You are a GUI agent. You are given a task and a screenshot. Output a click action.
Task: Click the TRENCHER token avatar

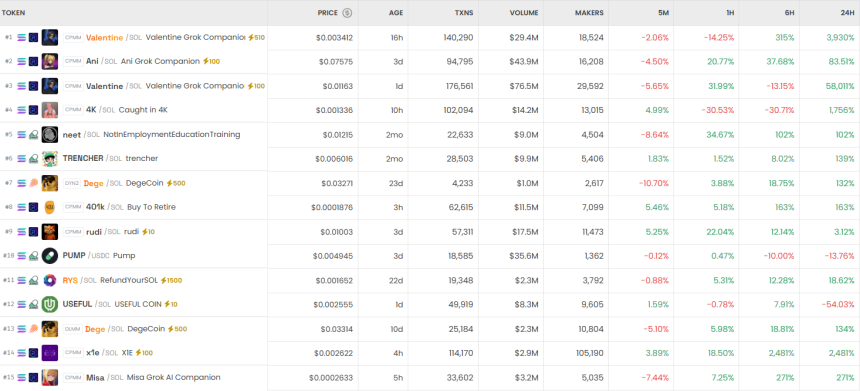pos(50,158)
